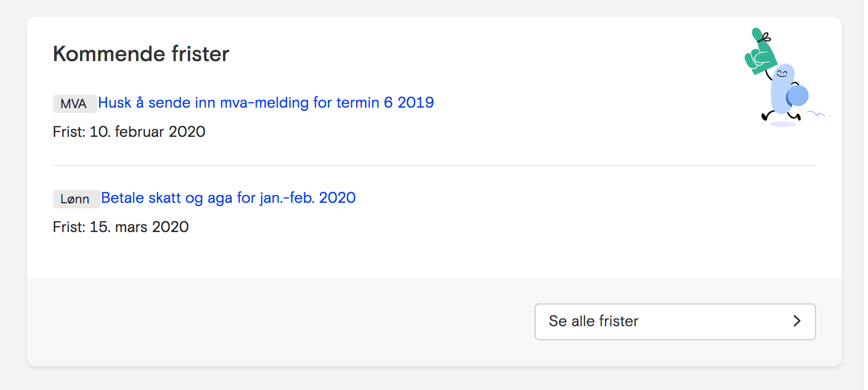This screenshot has width=868, height=390.
Task: Open Betale skatt og aga jan.-feb. 2020
Action: 228,198
